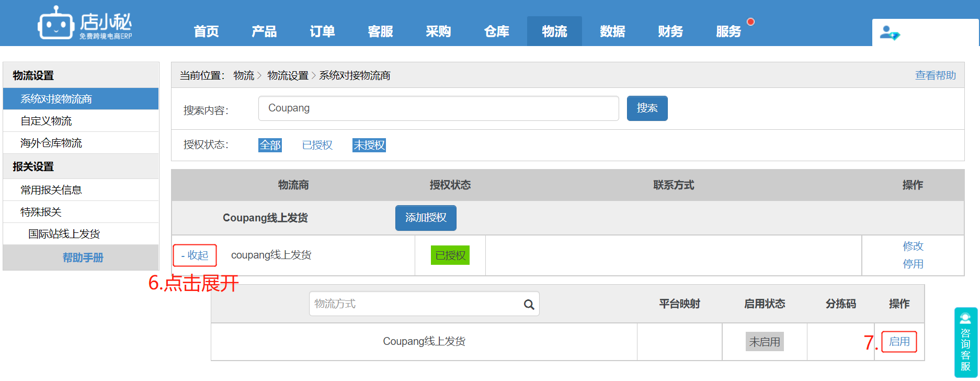Click the 已授权 green status badge
Viewport: 980px width, 381px height.
coord(450,255)
